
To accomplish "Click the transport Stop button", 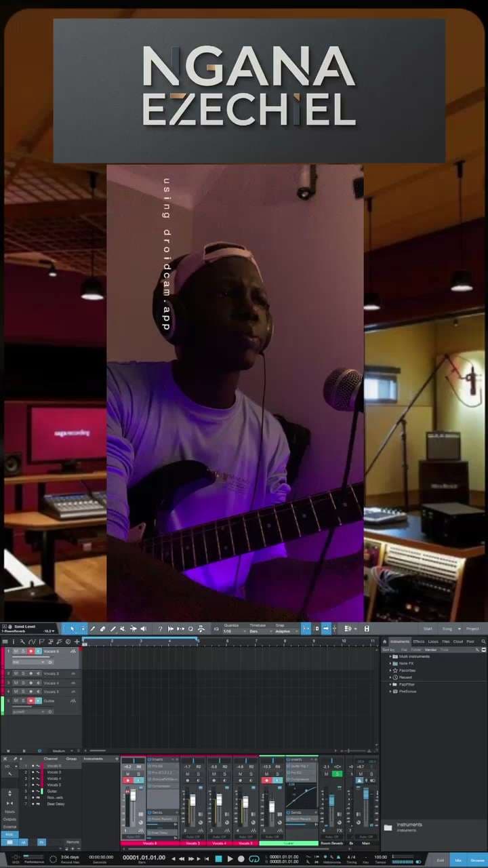I will pyautogui.click(x=218, y=859).
